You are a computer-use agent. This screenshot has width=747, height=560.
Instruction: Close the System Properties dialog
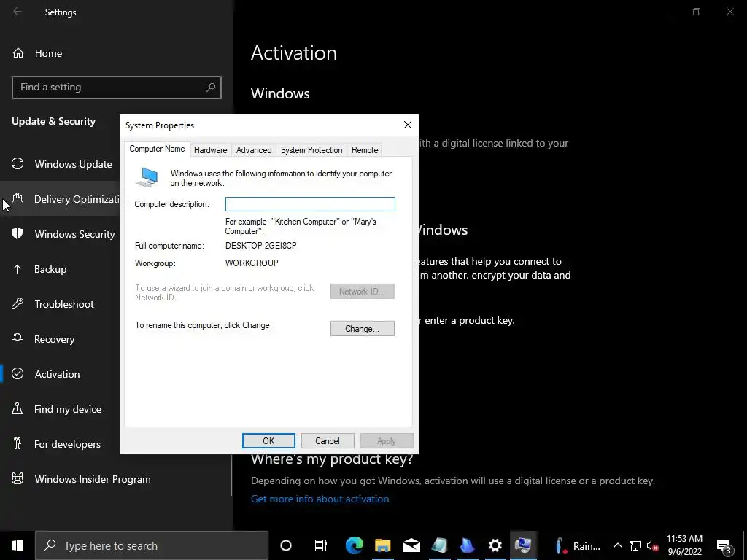(x=407, y=125)
